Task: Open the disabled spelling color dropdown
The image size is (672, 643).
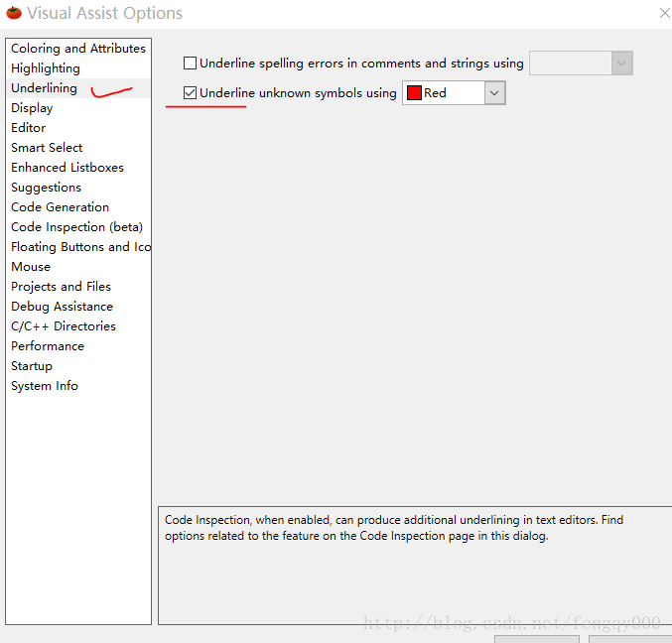Action: coord(621,64)
